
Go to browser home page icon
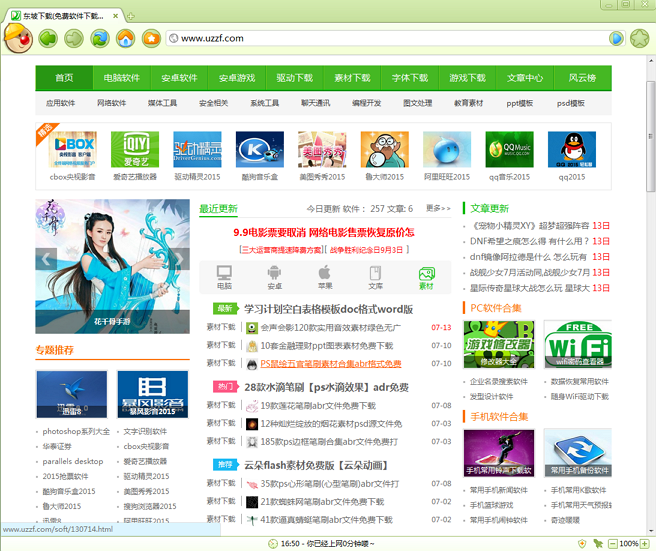[126, 38]
